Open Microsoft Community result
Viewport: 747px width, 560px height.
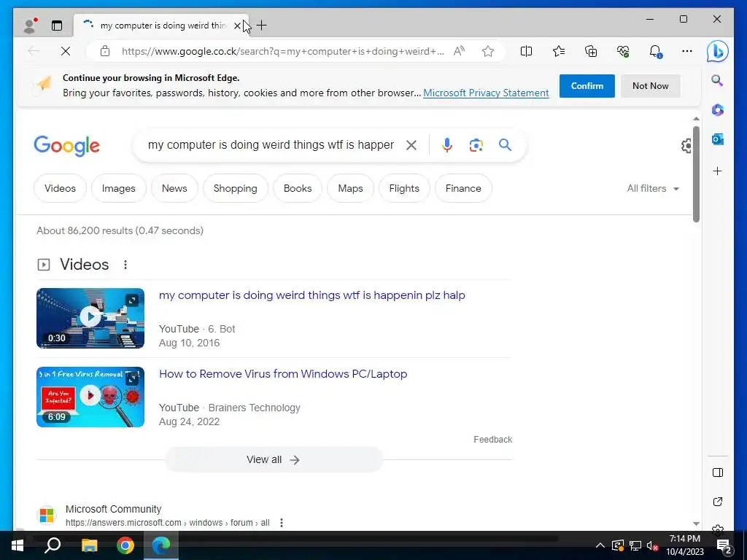coord(113,509)
